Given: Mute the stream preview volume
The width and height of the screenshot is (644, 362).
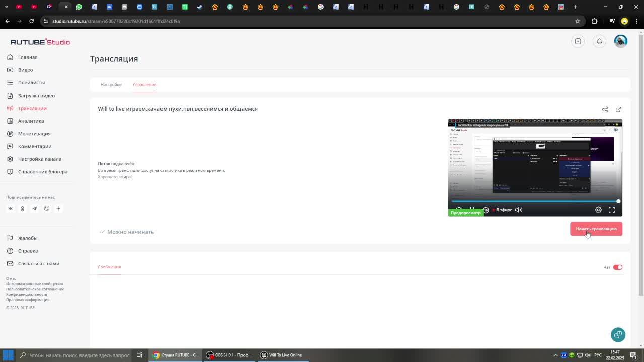Looking at the screenshot, I should pyautogui.click(x=519, y=210).
